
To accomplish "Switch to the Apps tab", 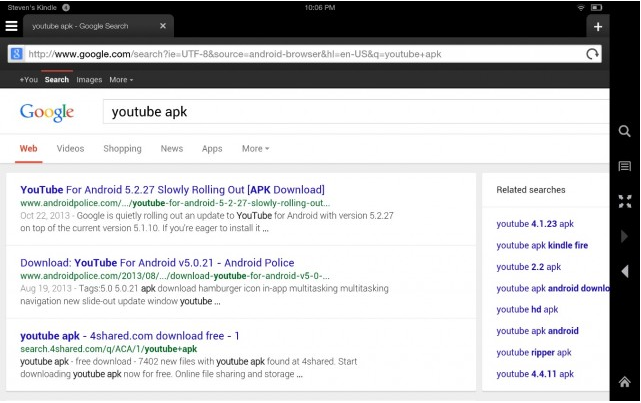I will click(x=212, y=149).
